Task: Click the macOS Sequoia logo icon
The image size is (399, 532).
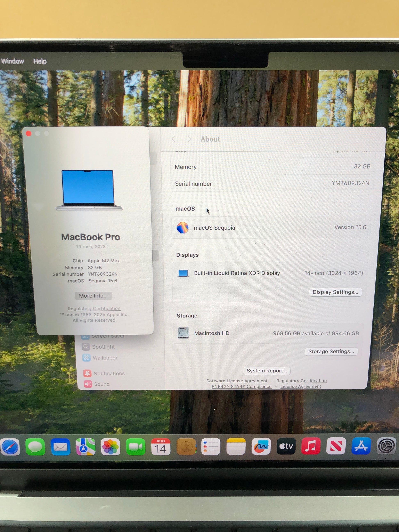Action: point(182,228)
